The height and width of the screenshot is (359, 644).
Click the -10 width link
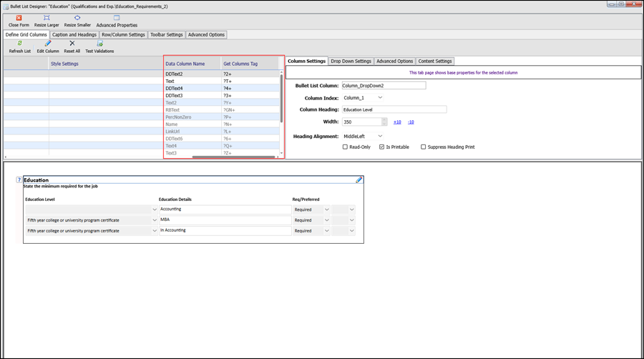411,122
